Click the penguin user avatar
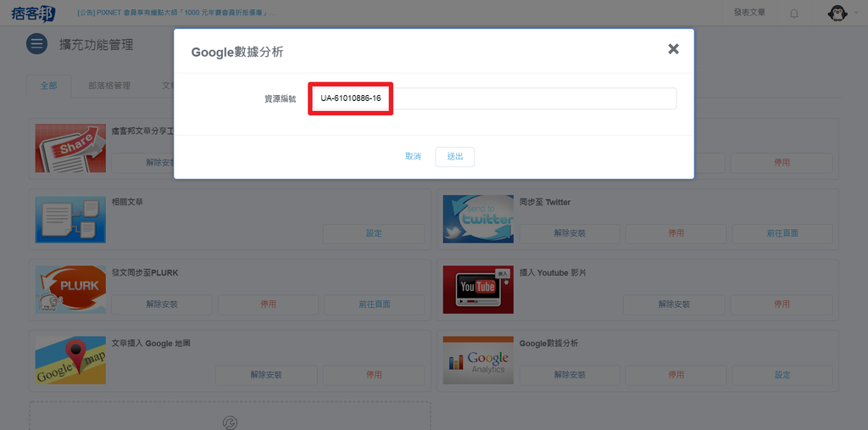 click(x=837, y=13)
